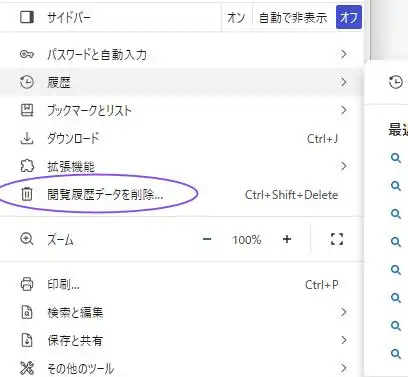Screen dimensions: 408x377
Task: Open the 保存と共有 menu entry
Action: pos(181,340)
